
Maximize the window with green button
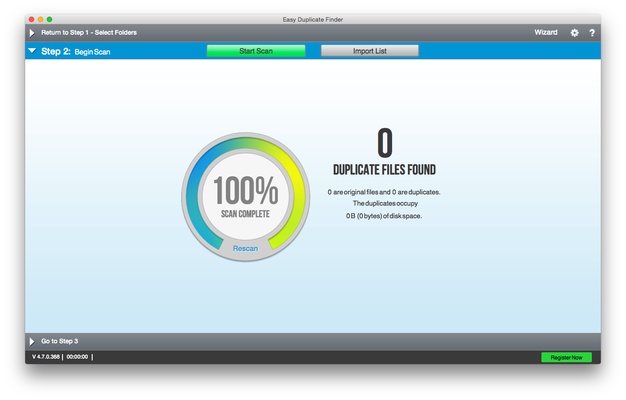tap(50, 19)
